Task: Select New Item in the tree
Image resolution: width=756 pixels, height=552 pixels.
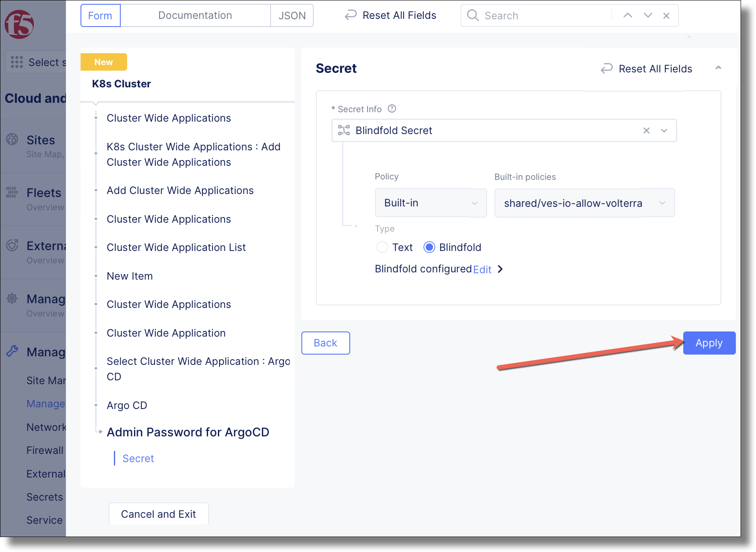Action: click(x=130, y=276)
